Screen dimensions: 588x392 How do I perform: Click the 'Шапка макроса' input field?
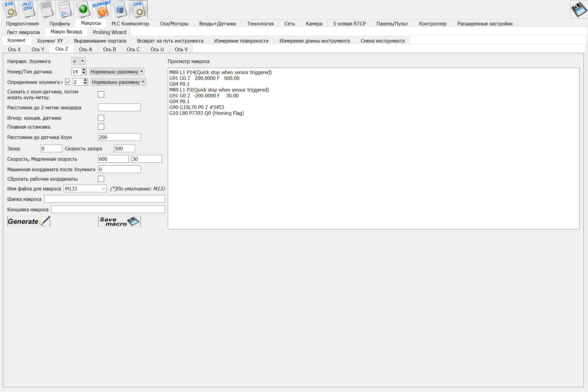pyautogui.click(x=104, y=199)
